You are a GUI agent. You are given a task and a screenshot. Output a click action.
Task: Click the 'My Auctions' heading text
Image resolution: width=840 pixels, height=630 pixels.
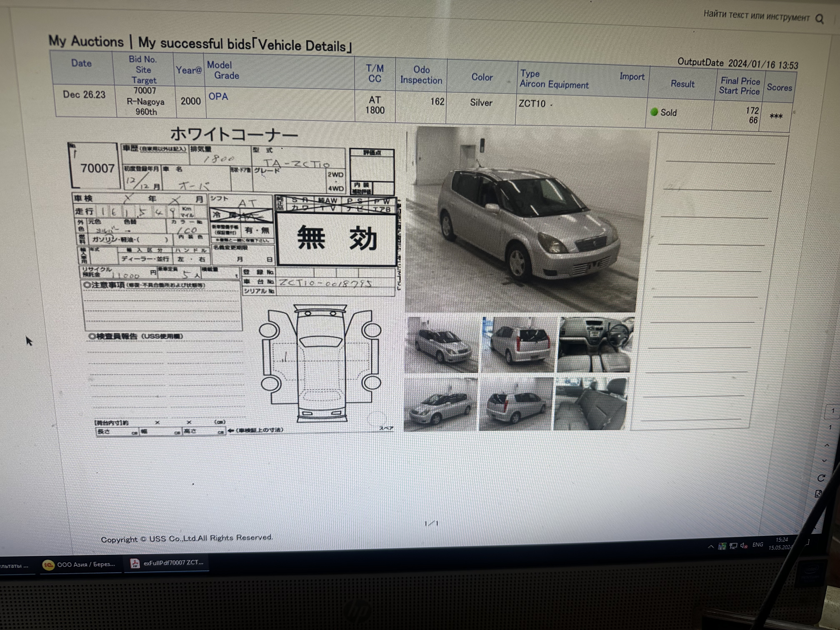(86, 41)
